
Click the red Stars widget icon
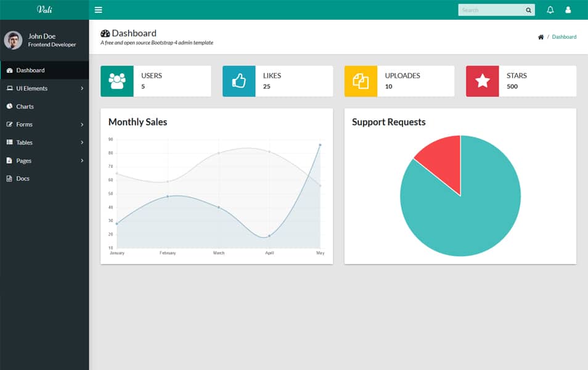coord(482,81)
